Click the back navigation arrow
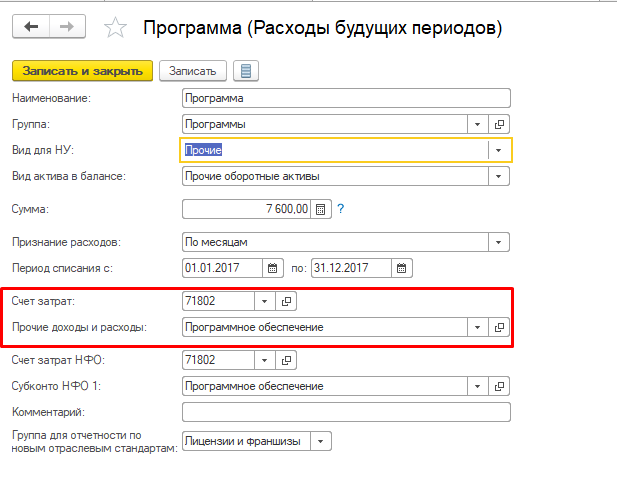This screenshot has width=617, height=498. coord(30,27)
